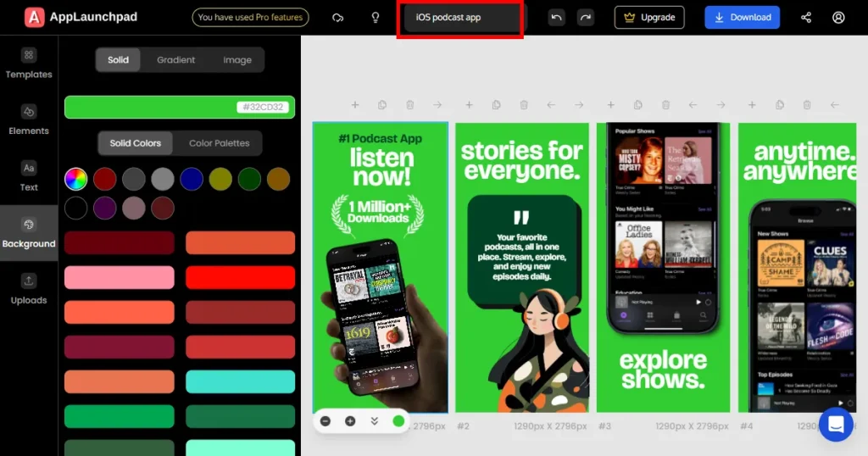Switch to the Gradient tab

point(175,60)
